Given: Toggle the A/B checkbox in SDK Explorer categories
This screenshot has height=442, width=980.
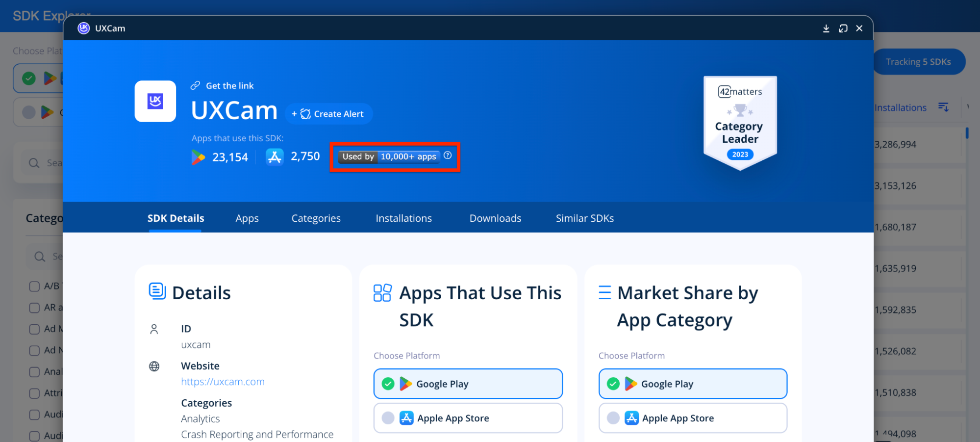Looking at the screenshot, I should (x=34, y=286).
